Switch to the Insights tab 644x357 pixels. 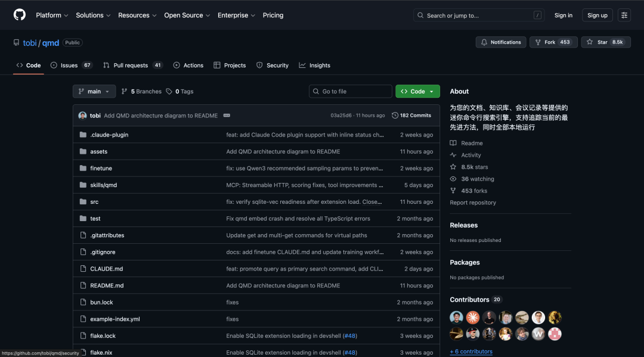[315, 65]
